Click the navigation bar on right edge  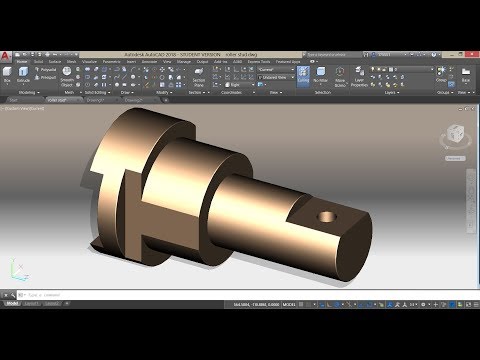471,200
